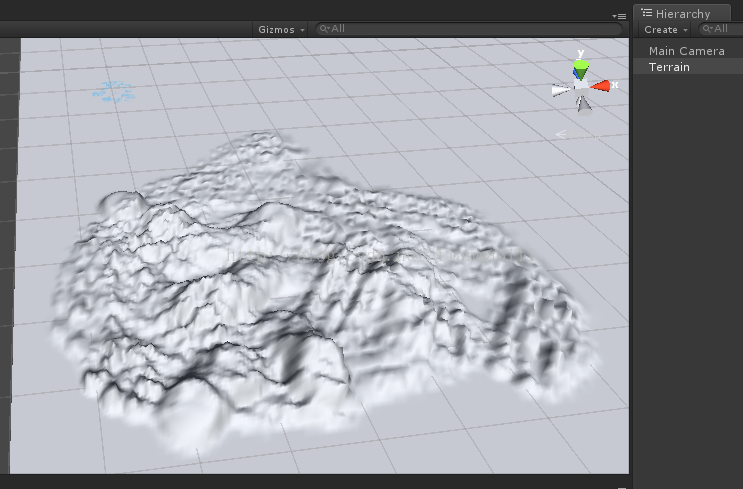
Task: Click the Hierarchy list icon on the tab
Action: pyautogui.click(x=647, y=13)
